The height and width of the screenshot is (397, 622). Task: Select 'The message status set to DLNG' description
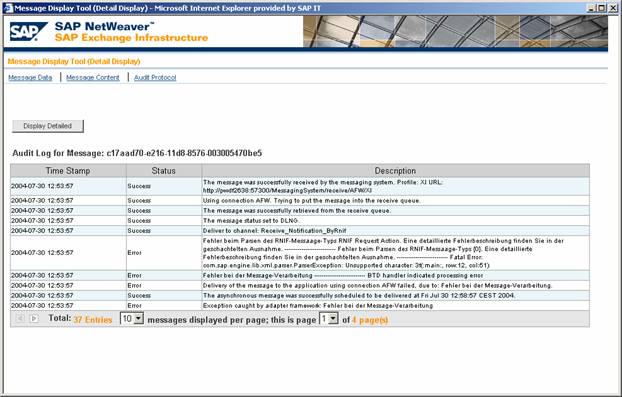(251, 221)
